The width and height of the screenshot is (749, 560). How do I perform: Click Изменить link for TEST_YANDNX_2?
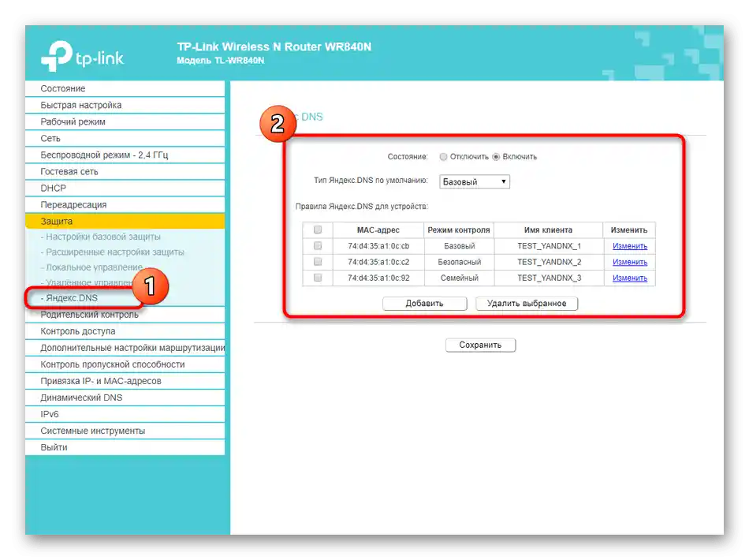coord(630,262)
